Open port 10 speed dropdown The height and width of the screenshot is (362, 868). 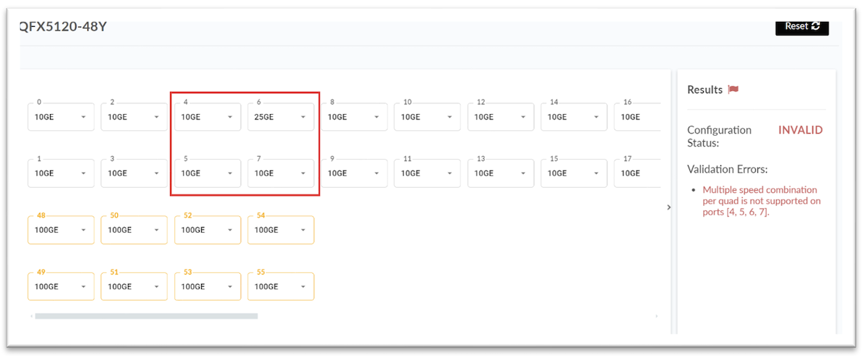(427, 117)
